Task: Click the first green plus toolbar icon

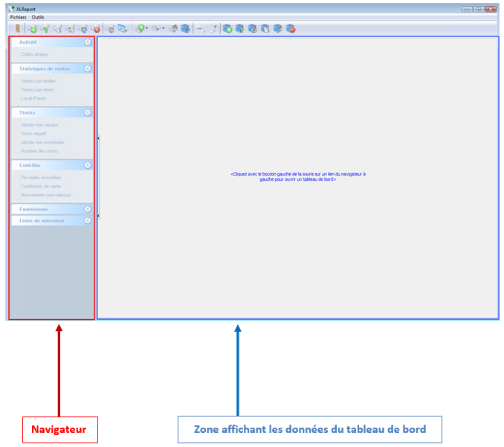Action: (32, 29)
